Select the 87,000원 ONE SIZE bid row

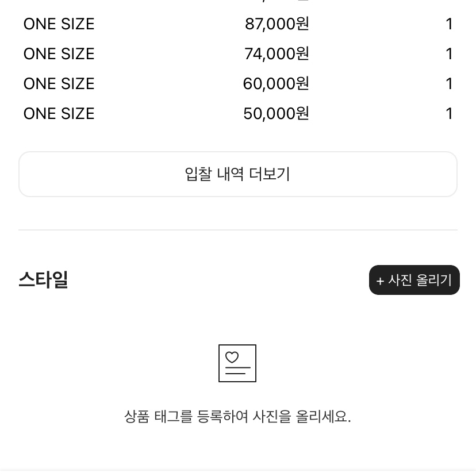tap(238, 24)
